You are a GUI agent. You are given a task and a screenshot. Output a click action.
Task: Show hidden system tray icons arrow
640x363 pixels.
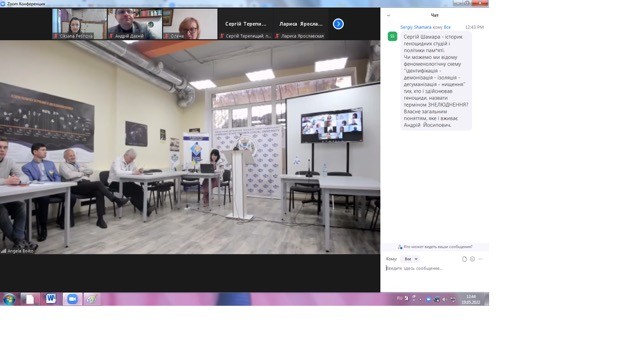[x=420, y=299]
